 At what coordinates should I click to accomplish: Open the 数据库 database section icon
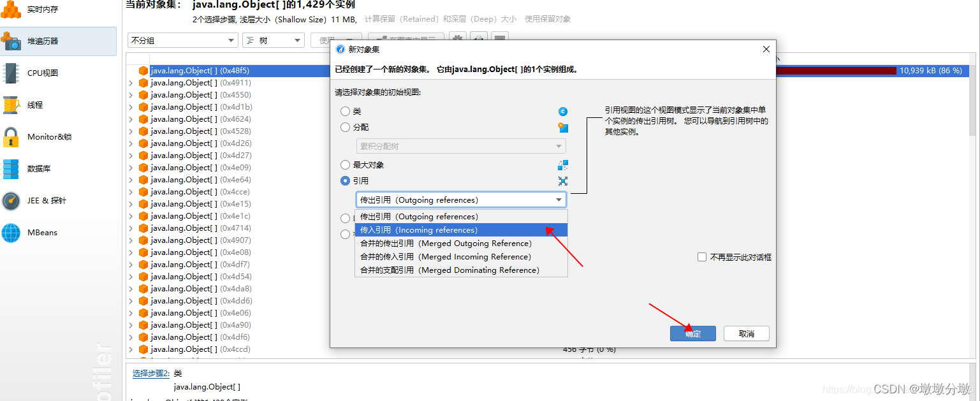(11, 168)
